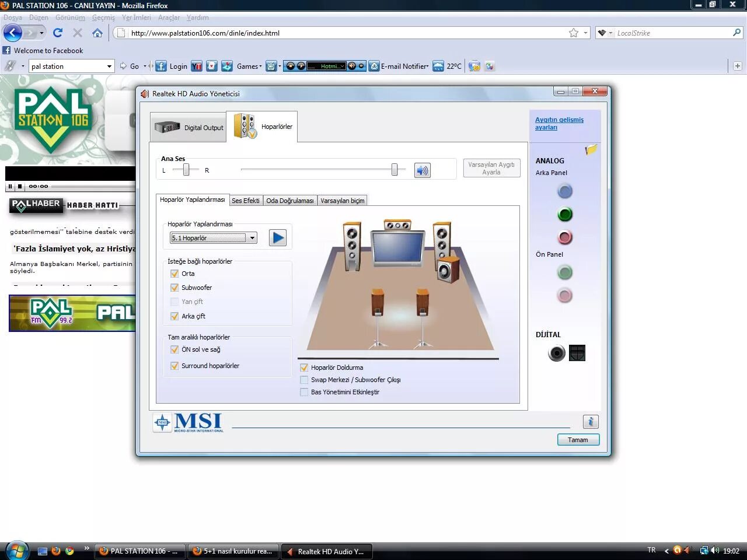Click the LocalStrike search field
747x560 pixels.
pyautogui.click(x=674, y=33)
